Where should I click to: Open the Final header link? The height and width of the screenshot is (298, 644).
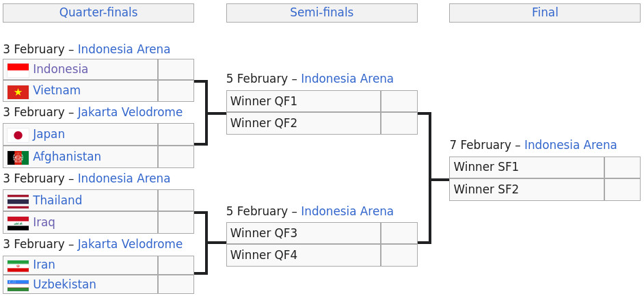545,12
